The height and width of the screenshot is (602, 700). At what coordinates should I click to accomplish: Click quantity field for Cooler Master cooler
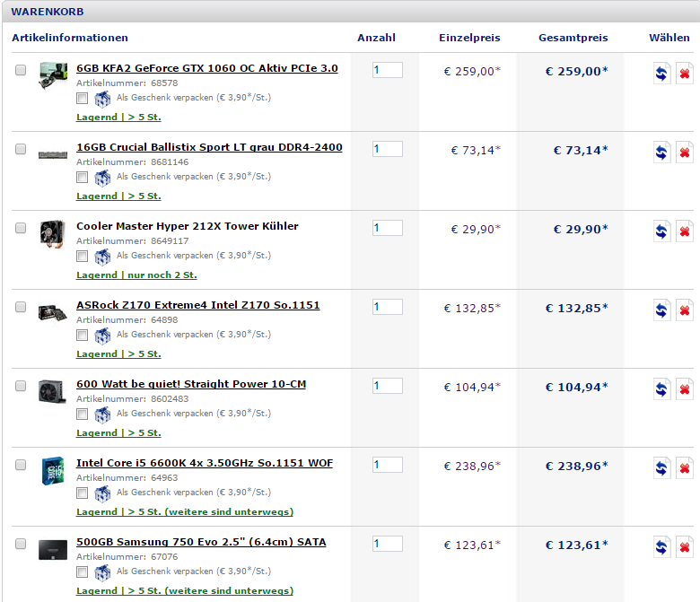coord(388,228)
